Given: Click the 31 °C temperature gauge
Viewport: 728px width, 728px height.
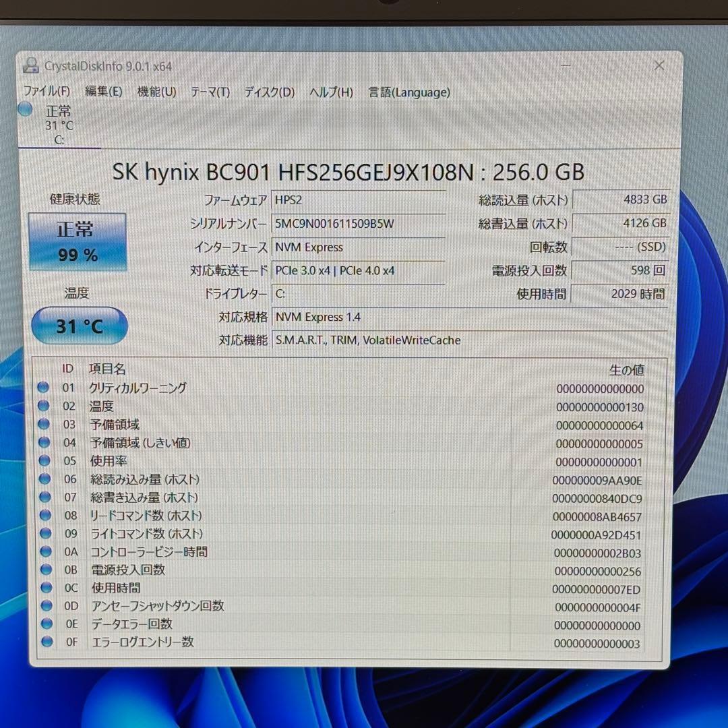Looking at the screenshot, I should coord(79,326).
